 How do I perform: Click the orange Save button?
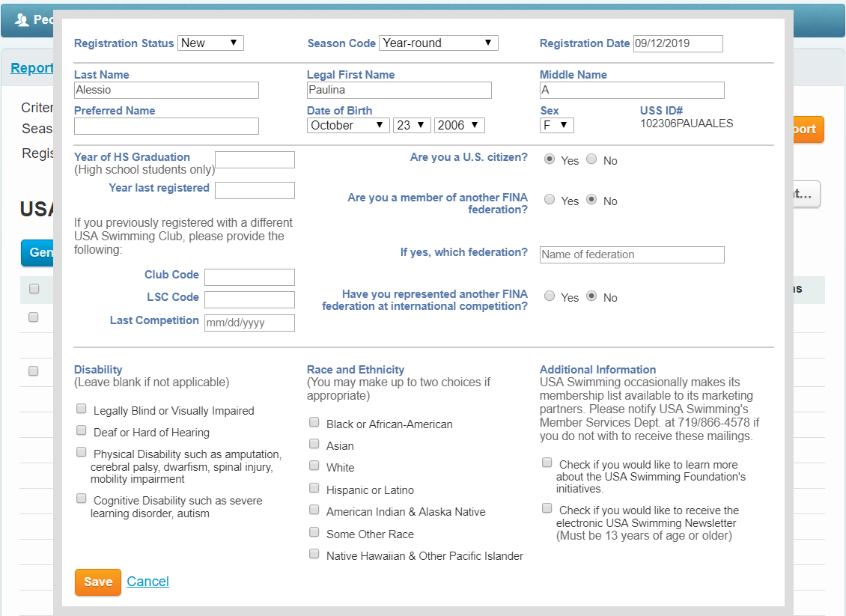[x=97, y=582]
